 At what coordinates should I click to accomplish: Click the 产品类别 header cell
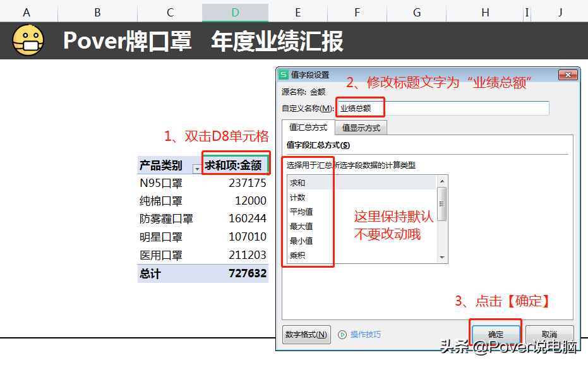[x=169, y=165]
